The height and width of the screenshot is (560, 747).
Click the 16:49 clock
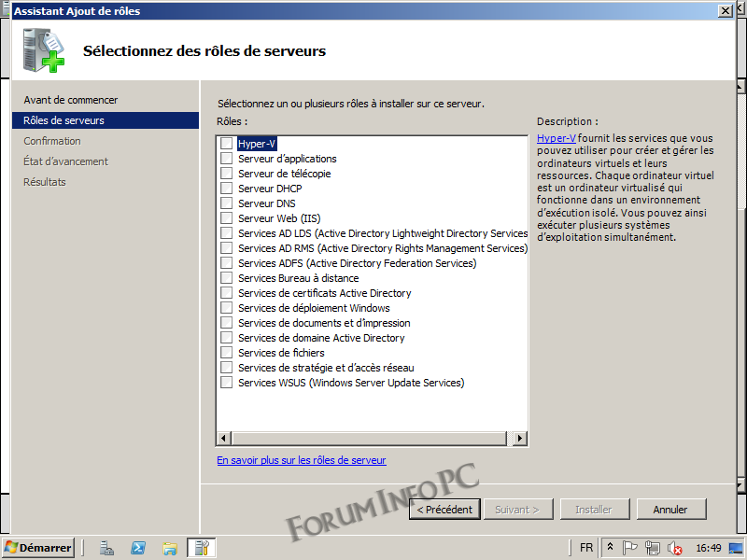click(x=709, y=548)
